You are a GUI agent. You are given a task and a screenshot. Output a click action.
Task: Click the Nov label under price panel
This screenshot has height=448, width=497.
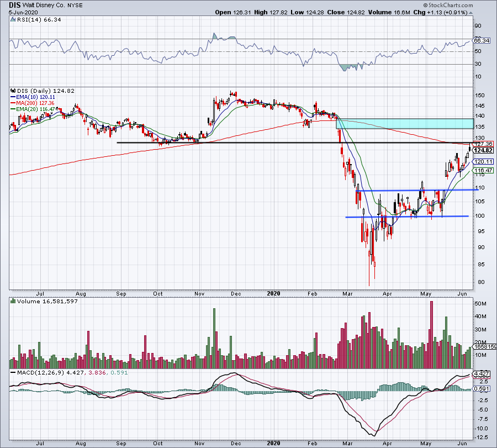click(x=199, y=294)
